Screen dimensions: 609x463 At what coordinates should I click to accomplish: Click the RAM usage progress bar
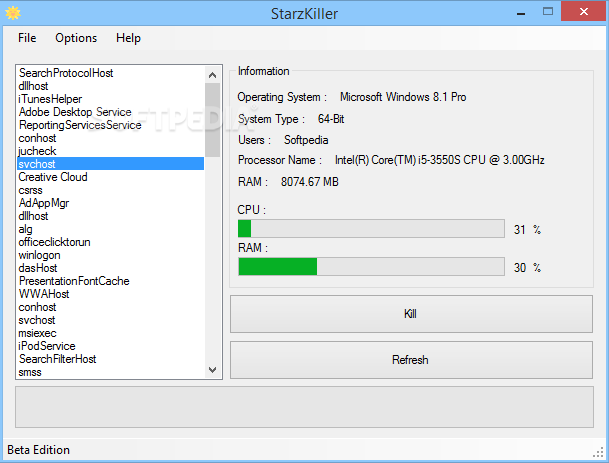(371, 266)
